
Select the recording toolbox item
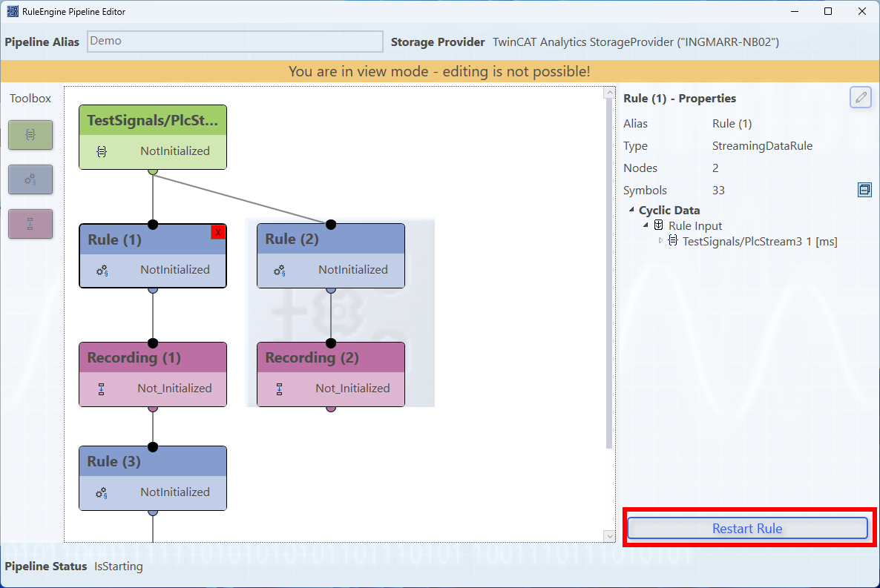(x=30, y=224)
